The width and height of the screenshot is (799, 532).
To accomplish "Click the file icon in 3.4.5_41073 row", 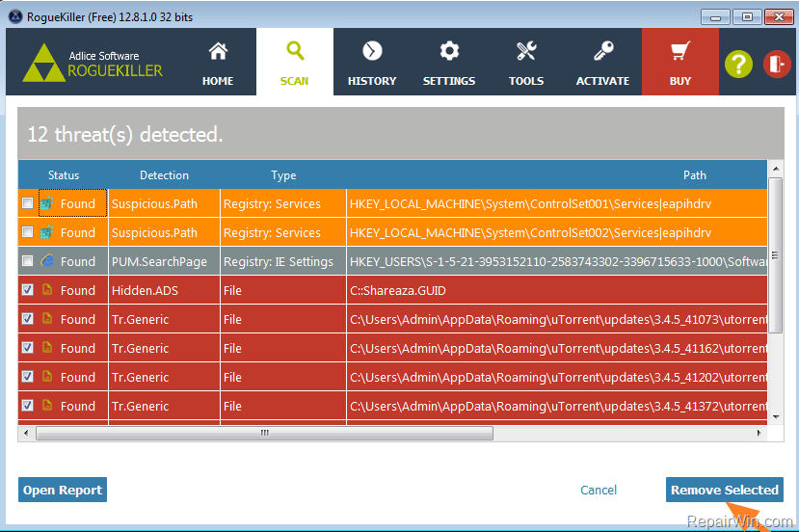I will [x=47, y=318].
